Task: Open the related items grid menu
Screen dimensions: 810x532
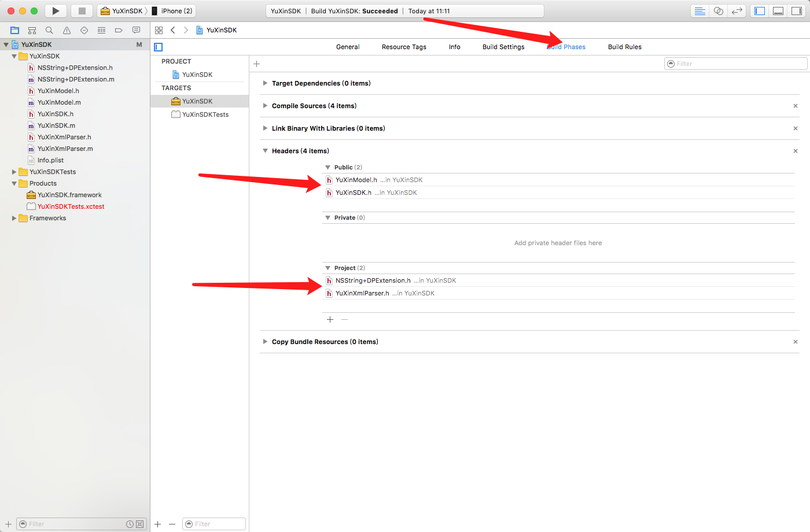Action: (x=159, y=30)
